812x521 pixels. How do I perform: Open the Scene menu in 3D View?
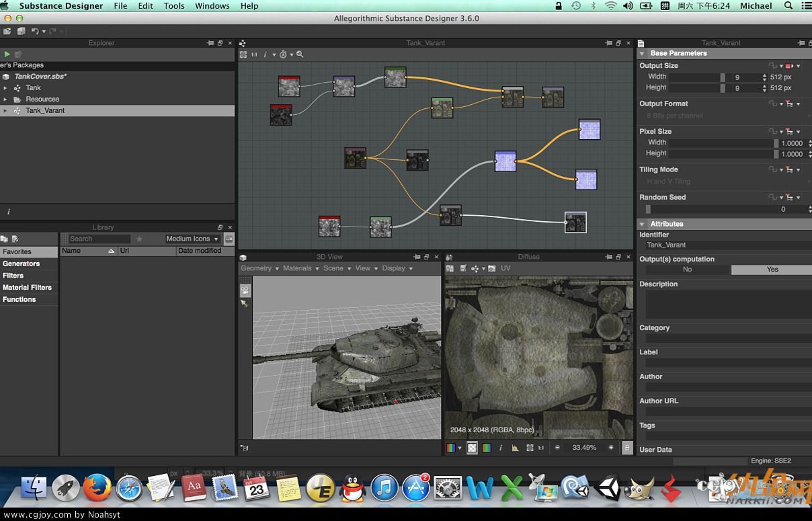[x=337, y=268]
